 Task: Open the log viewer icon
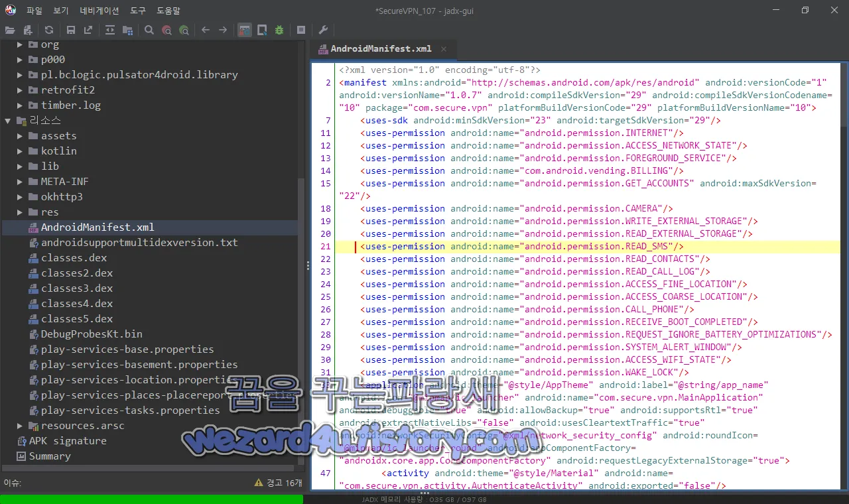point(300,30)
